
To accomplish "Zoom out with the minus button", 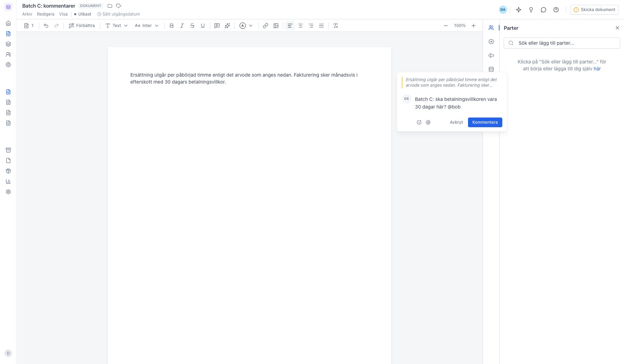I will (446, 26).
